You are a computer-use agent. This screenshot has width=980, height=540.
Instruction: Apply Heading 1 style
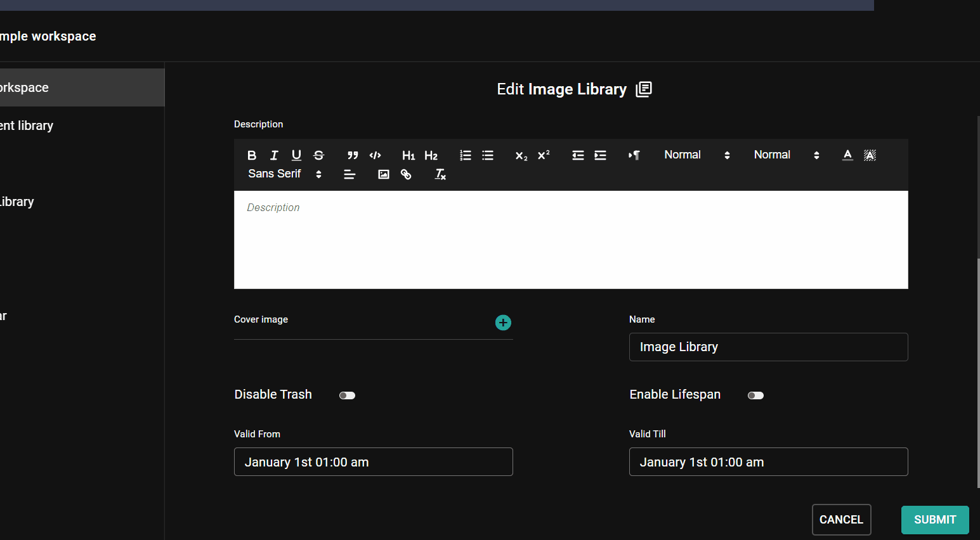(408, 155)
